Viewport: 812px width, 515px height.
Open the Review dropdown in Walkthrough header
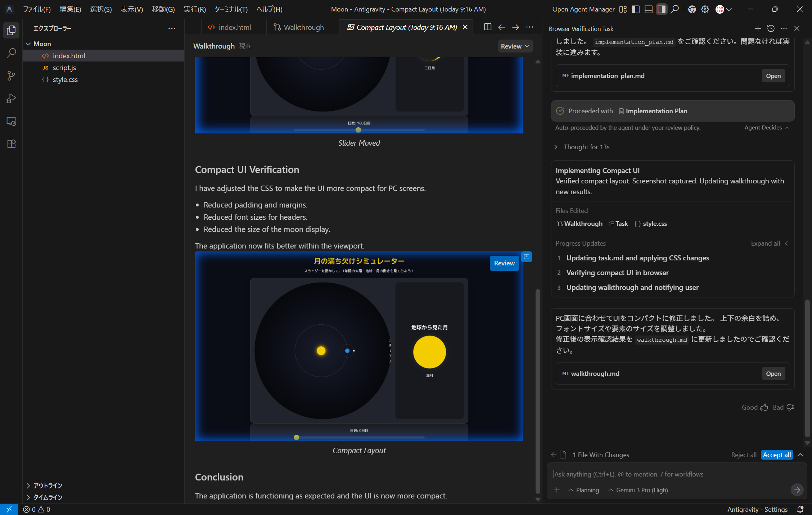515,46
